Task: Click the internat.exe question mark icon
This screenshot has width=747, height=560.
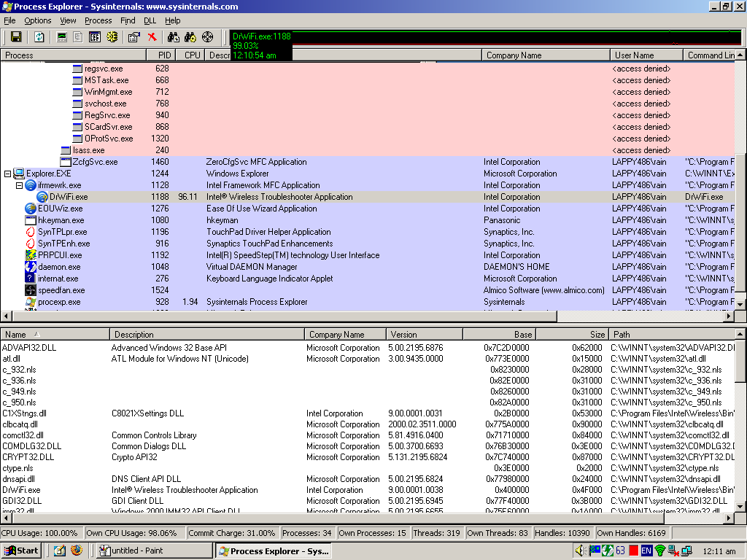Action: 31,279
